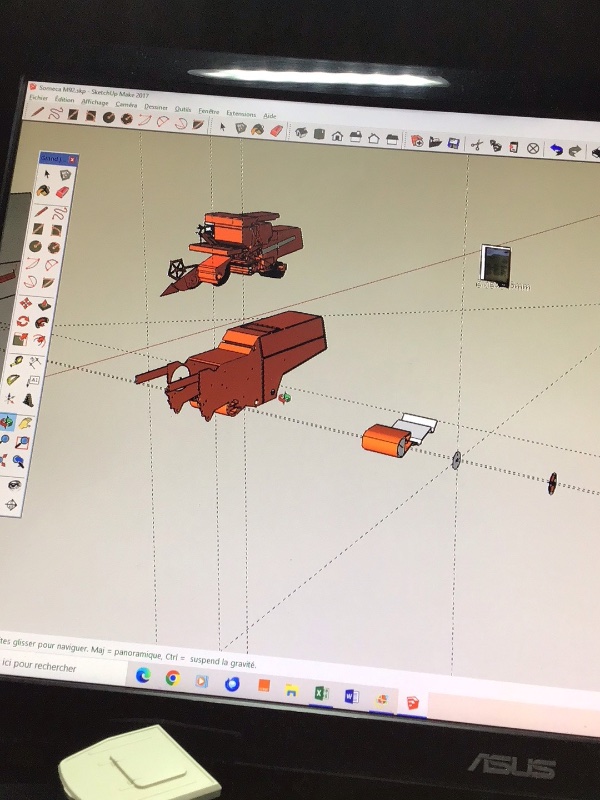Click the Cut scissors icon
The image size is (600, 800).
coord(477,145)
